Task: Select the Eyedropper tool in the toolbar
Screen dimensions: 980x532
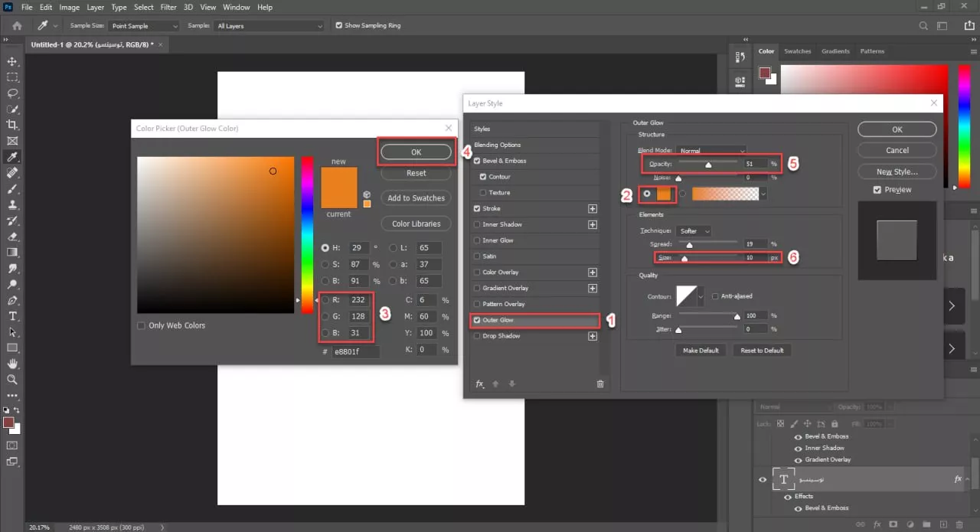Action: pyautogui.click(x=12, y=157)
